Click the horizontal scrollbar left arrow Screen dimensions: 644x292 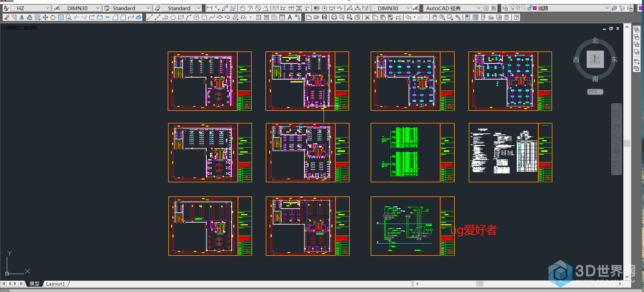417,284
